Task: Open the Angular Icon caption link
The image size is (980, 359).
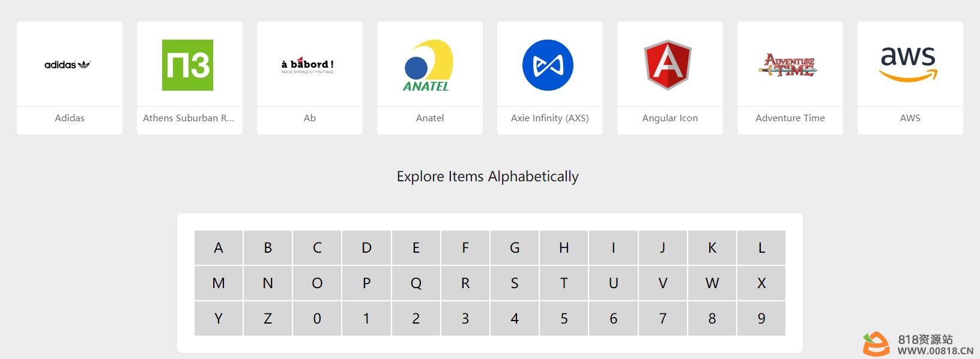Action: [670, 118]
